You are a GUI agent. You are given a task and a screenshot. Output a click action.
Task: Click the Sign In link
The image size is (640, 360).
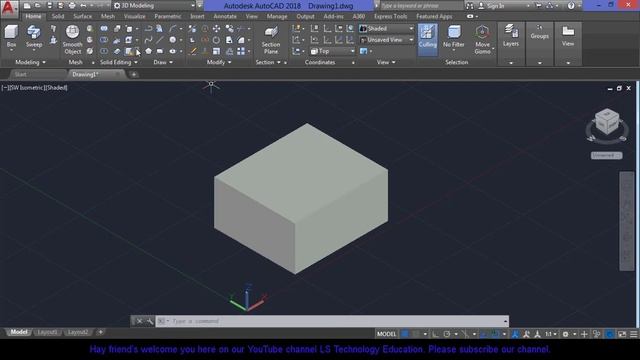tap(496, 6)
